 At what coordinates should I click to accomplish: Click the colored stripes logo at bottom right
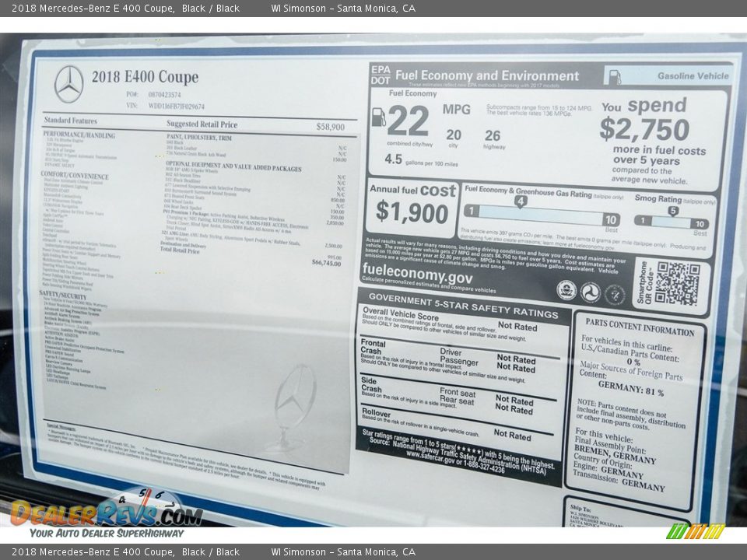(x=695, y=531)
